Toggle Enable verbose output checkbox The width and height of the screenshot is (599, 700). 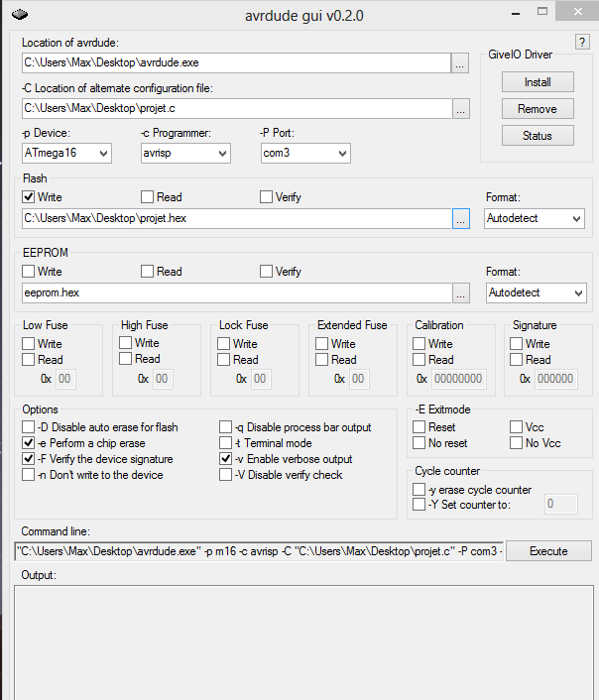(226, 459)
